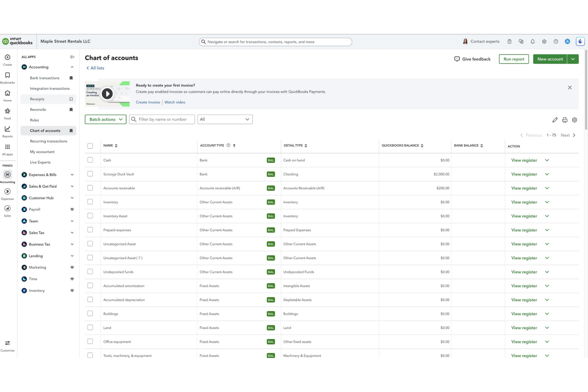Open Bookmarks in the left rail
Image resolution: width=588 pixels, height=392 pixels.
tap(7, 77)
